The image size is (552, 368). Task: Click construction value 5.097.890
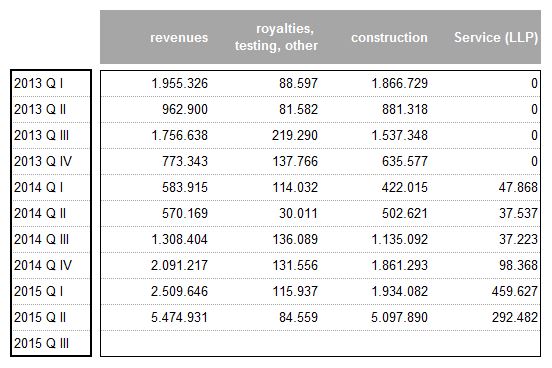(x=399, y=317)
